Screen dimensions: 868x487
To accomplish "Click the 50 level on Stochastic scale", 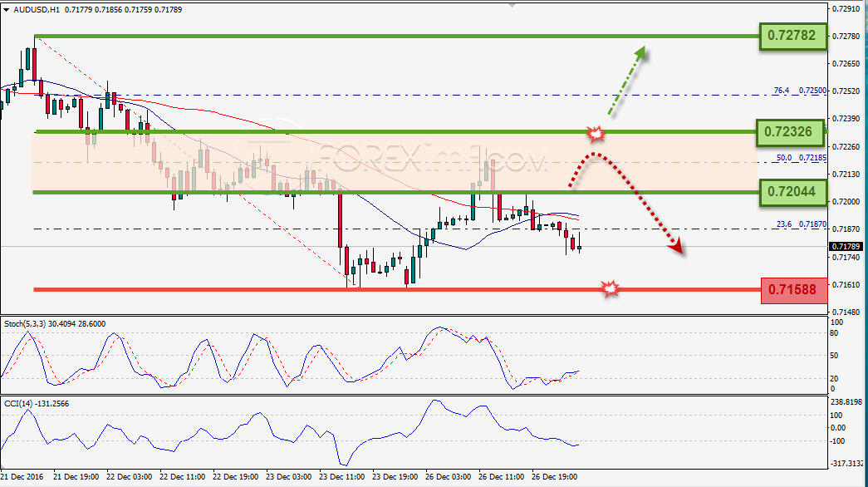I will [x=836, y=356].
